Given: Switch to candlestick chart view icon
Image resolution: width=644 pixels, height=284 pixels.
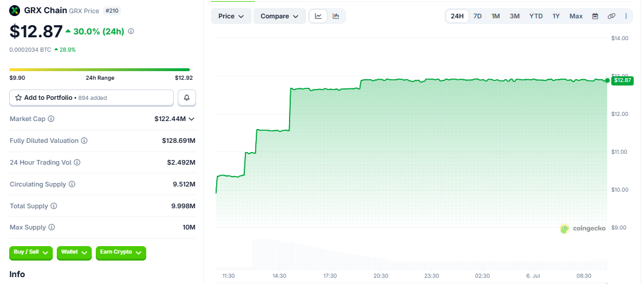Looking at the screenshot, I should (336, 16).
